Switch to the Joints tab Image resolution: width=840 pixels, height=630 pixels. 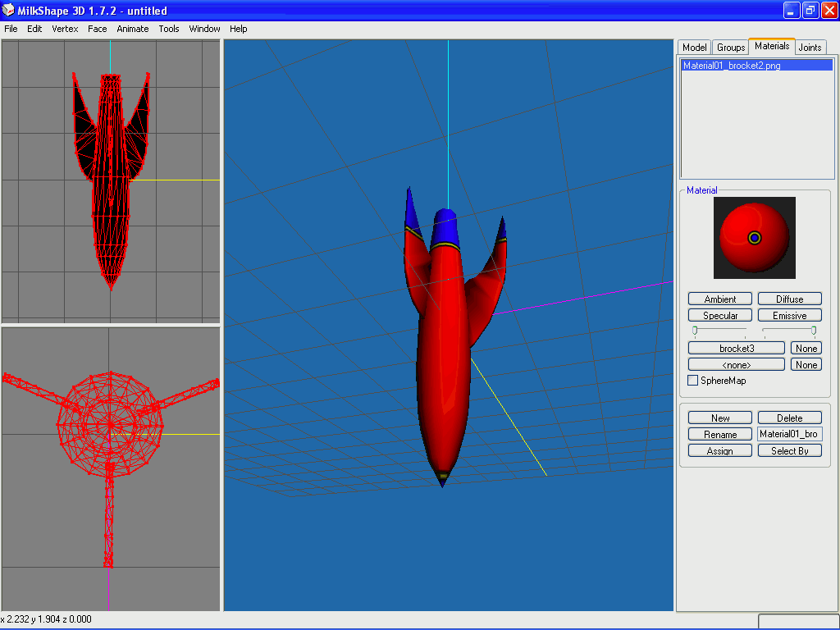[x=810, y=48]
